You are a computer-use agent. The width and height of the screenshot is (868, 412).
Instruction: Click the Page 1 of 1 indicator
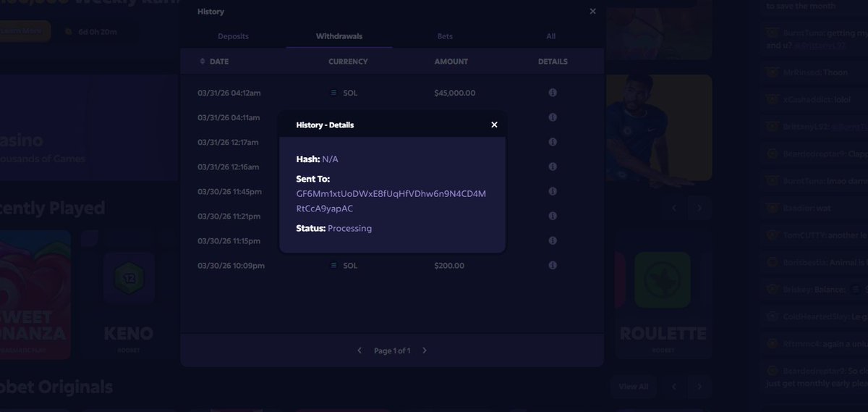392,350
